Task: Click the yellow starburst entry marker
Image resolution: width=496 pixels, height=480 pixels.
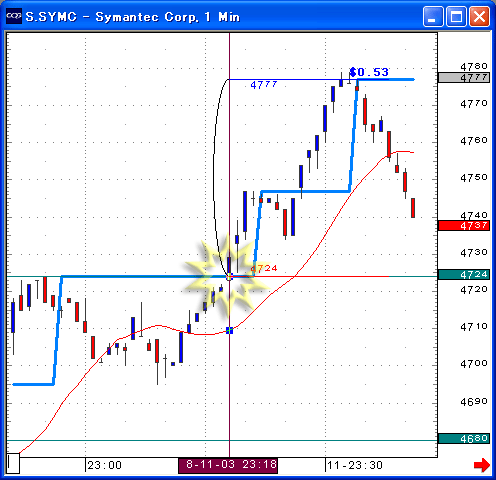Action: pos(229,276)
